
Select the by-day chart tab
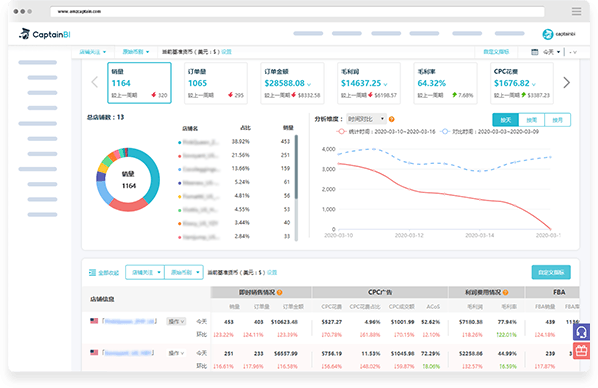point(506,120)
